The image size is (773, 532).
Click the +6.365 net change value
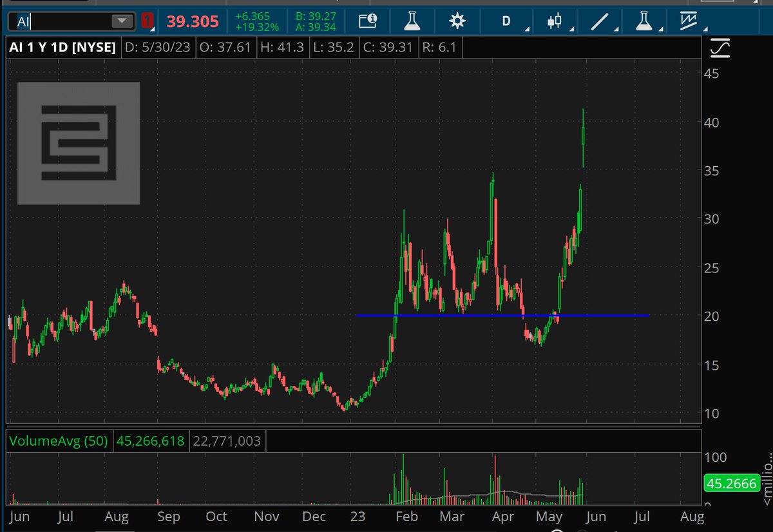[x=254, y=15]
